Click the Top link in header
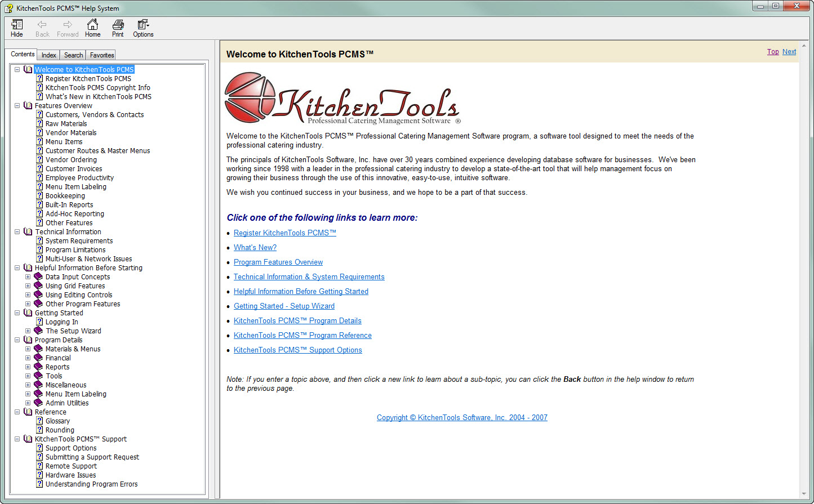The width and height of the screenshot is (814, 504). pyautogui.click(x=773, y=52)
